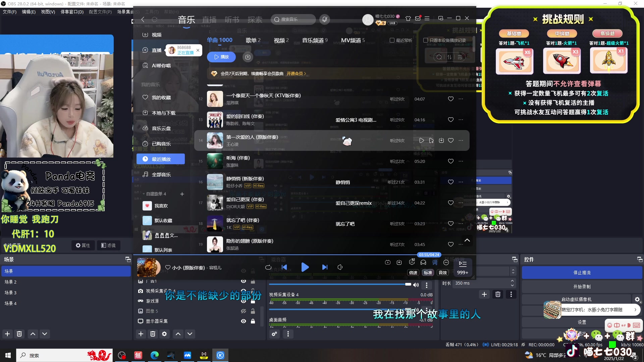Close the 正在直播 live popup
Image resolution: width=644 pixels, height=362 pixels.
coord(198,50)
